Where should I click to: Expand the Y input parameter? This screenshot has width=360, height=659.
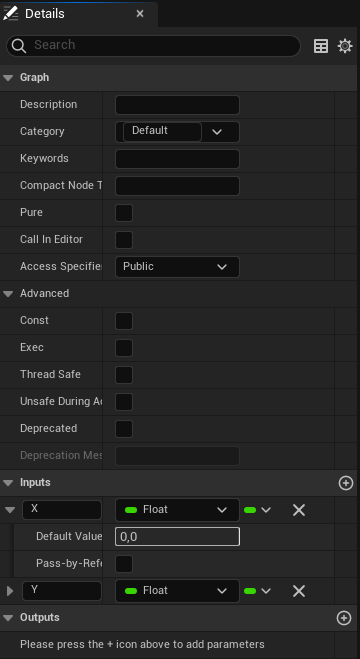click(10, 591)
